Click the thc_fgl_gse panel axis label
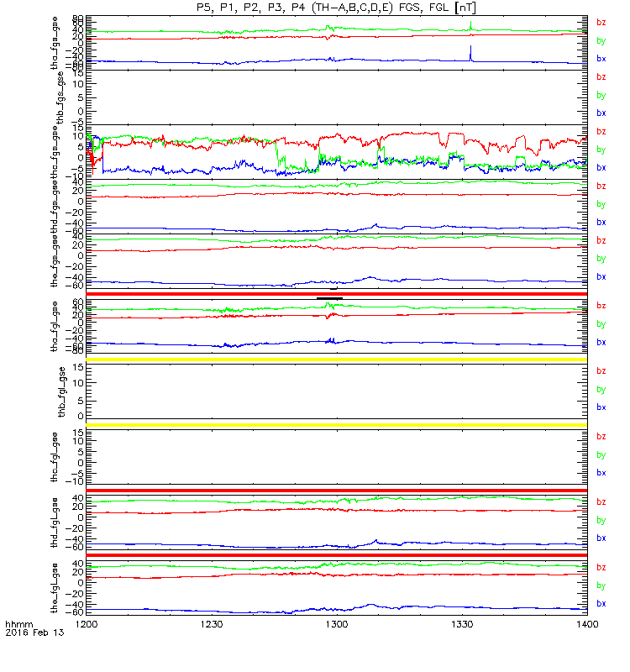 tap(54, 457)
